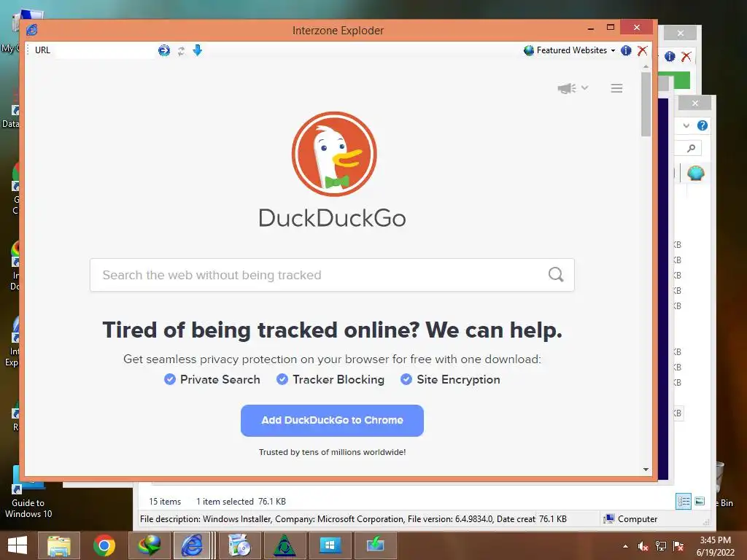Screen dimensions: 747x560
Task: Click the Go arrow next to URL field
Action: [164, 50]
